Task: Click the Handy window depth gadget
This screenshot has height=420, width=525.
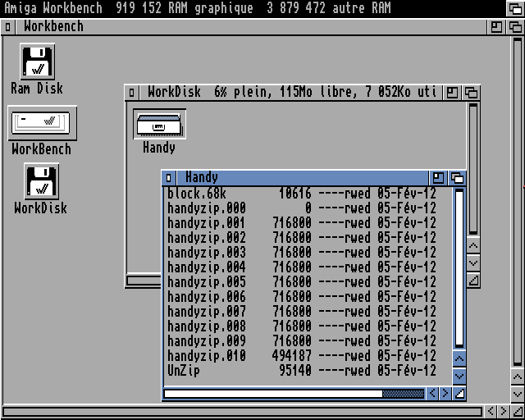Action: [458, 178]
